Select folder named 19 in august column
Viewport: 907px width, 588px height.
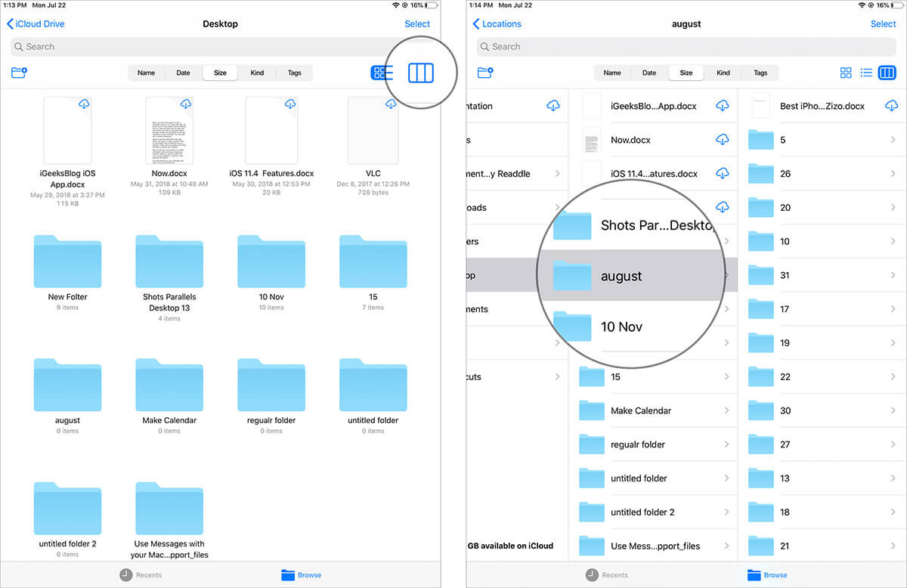click(x=822, y=343)
